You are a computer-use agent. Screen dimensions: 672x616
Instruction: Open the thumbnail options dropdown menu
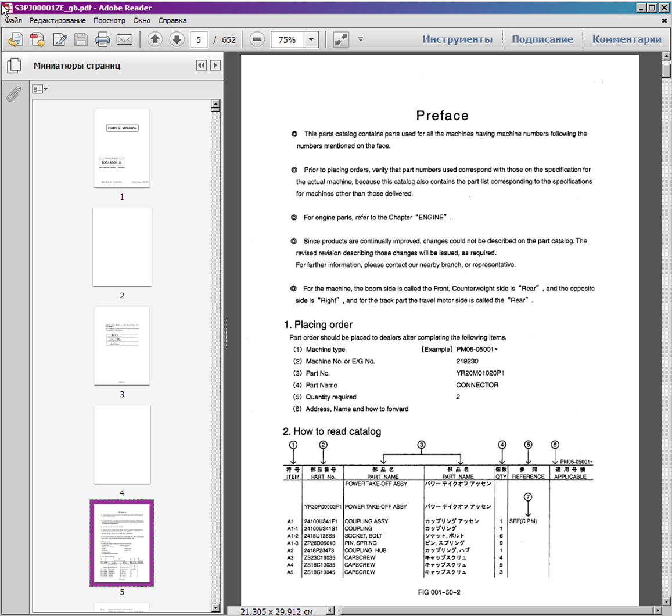[40, 89]
